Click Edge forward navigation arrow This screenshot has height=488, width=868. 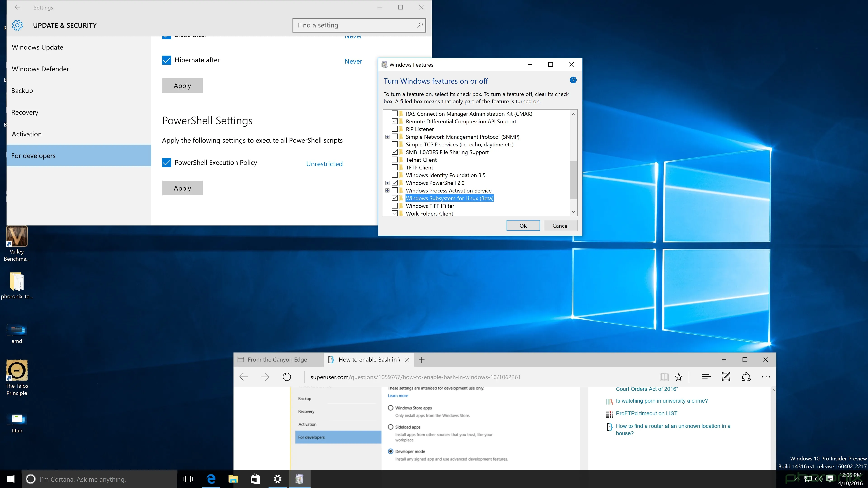point(265,377)
